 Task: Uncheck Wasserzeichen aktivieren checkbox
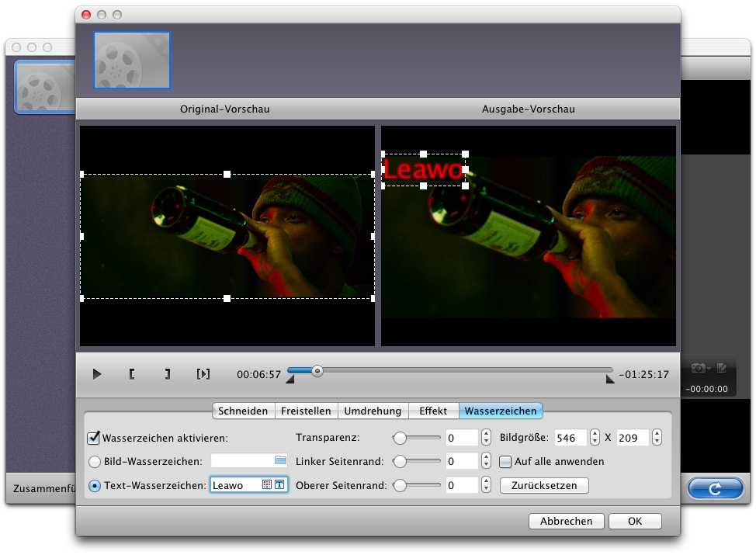(94, 438)
